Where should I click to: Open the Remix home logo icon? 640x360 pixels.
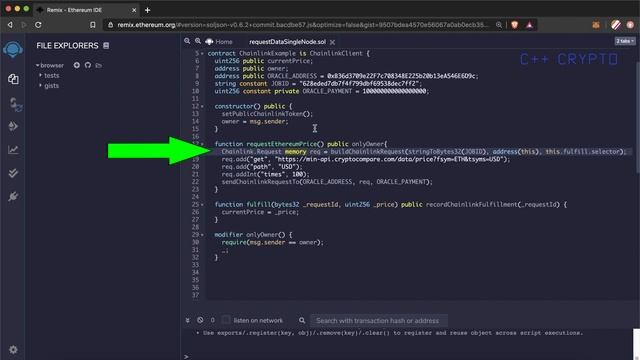click(x=13, y=49)
